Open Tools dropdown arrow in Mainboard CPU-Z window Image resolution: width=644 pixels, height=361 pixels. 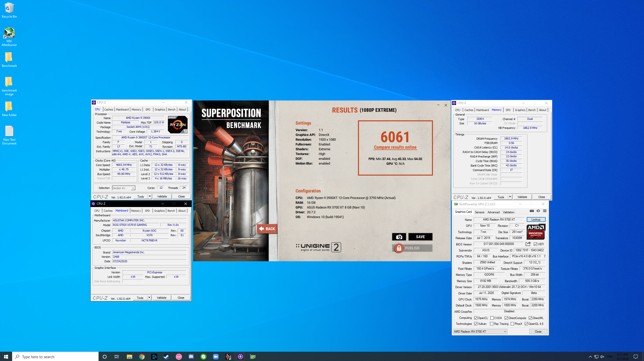tap(149, 298)
